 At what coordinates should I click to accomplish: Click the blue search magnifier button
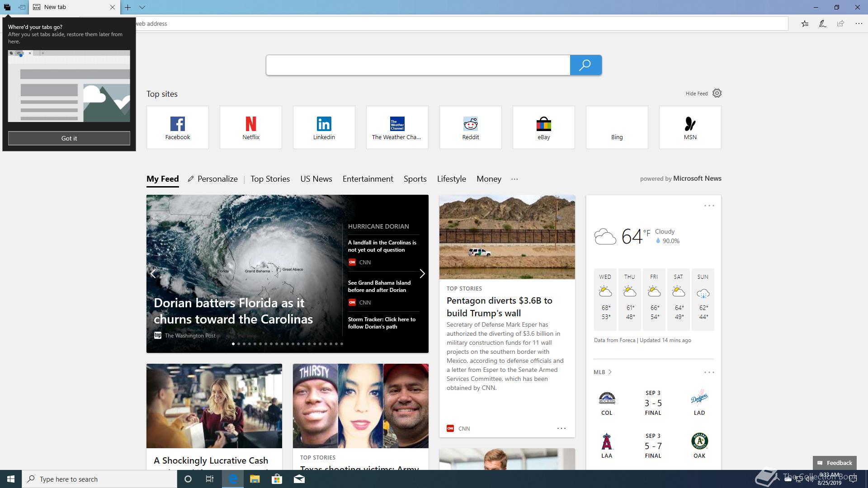click(x=585, y=65)
